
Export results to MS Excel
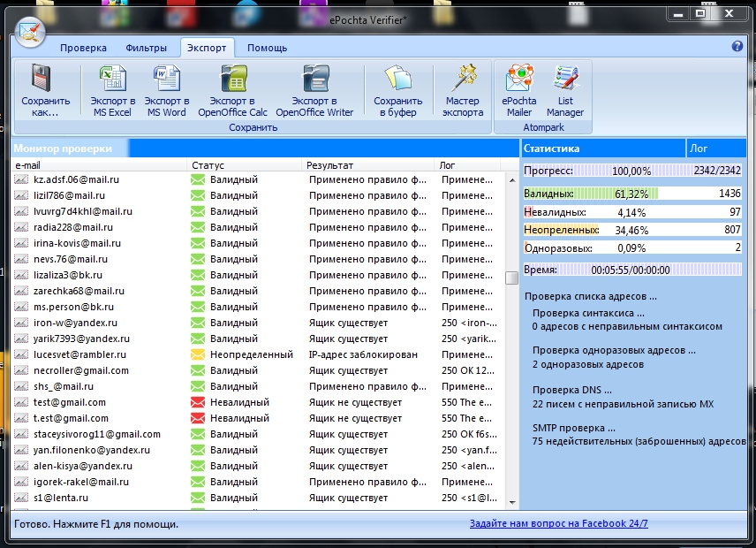tap(113, 91)
